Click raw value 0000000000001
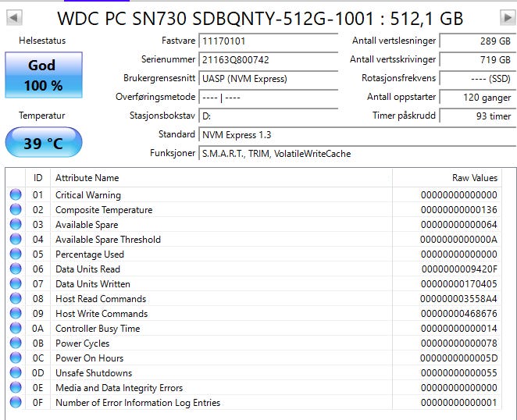Viewport: 517px width, 420px height. tap(459, 403)
